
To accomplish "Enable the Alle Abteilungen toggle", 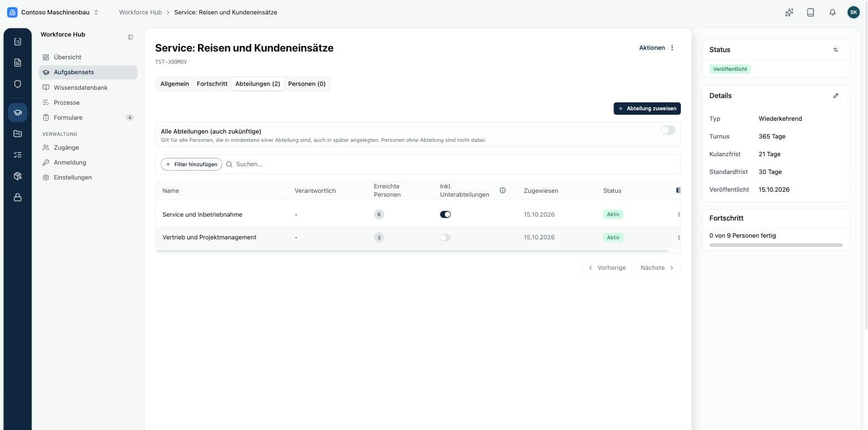I will 668,130.
